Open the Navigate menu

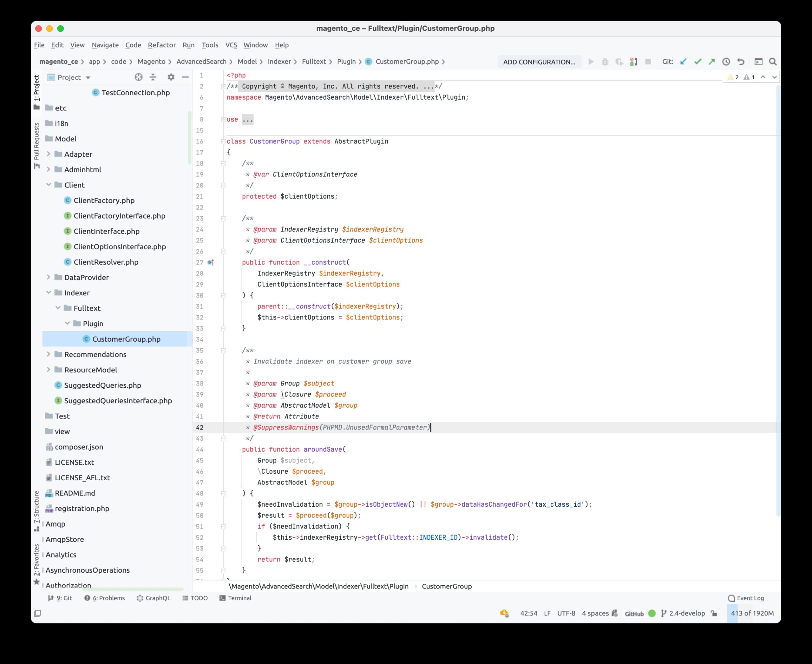(x=105, y=45)
